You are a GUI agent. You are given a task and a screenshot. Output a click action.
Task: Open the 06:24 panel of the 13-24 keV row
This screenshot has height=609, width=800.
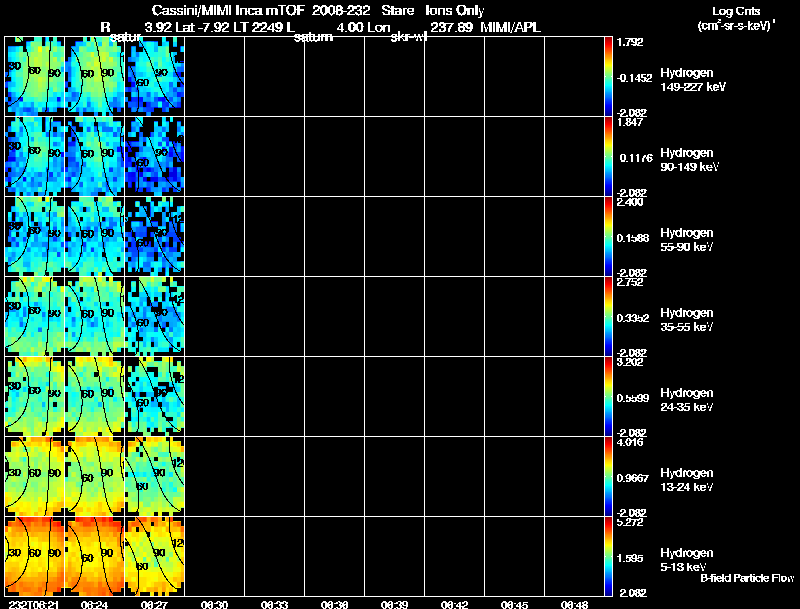click(95, 476)
